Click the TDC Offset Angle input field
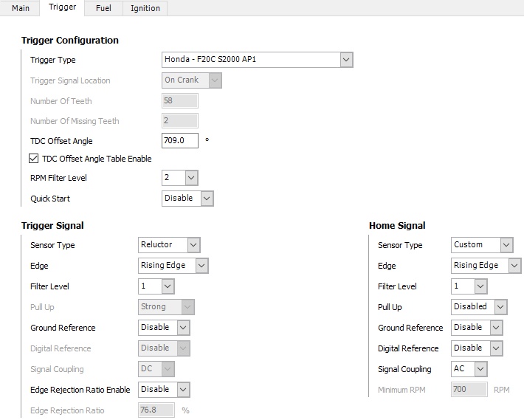 (180, 141)
